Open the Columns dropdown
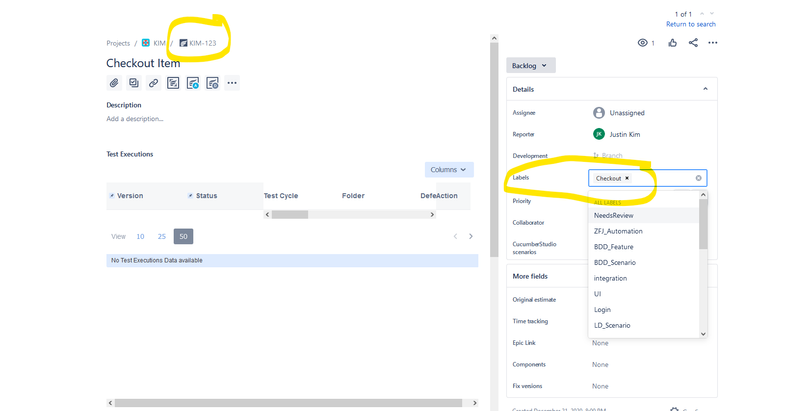The height and width of the screenshot is (411, 785). (449, 170)
